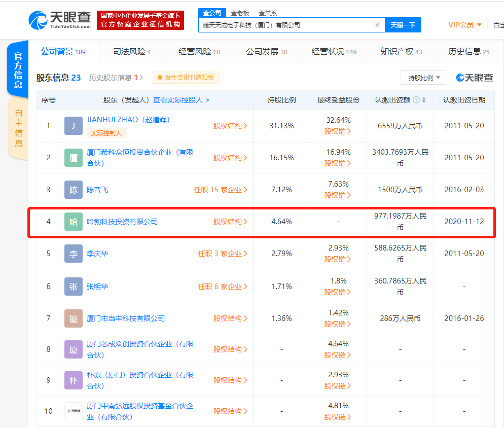Click the company name search field
The height and width of the screenshot is (428, 504).
tap(286, 25)
